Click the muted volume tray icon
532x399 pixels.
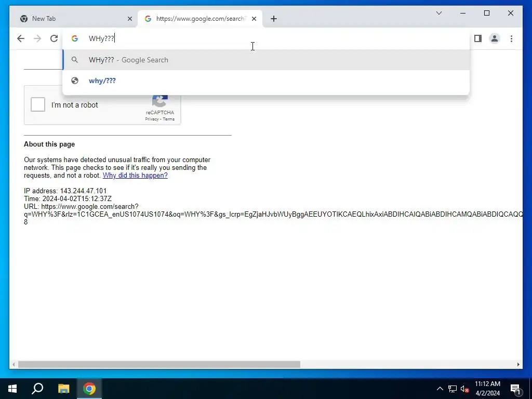click(x=464, y=389)
